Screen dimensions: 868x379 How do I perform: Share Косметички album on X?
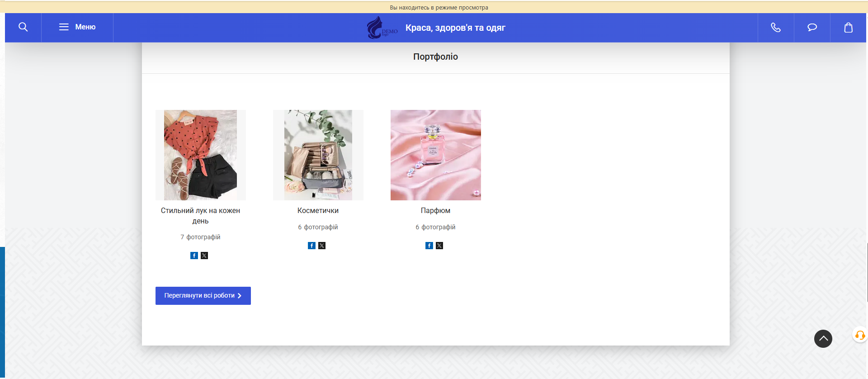click(x=322, y=246)
